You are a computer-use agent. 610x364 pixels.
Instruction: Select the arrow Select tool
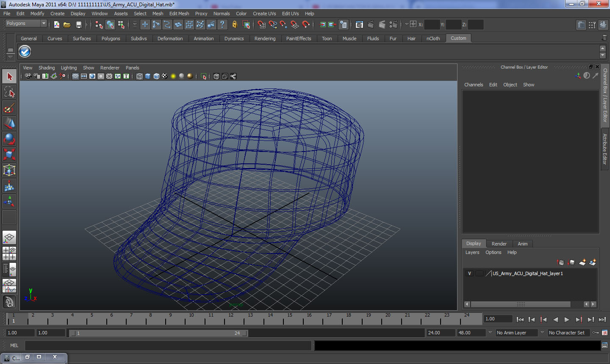[9, 77]
